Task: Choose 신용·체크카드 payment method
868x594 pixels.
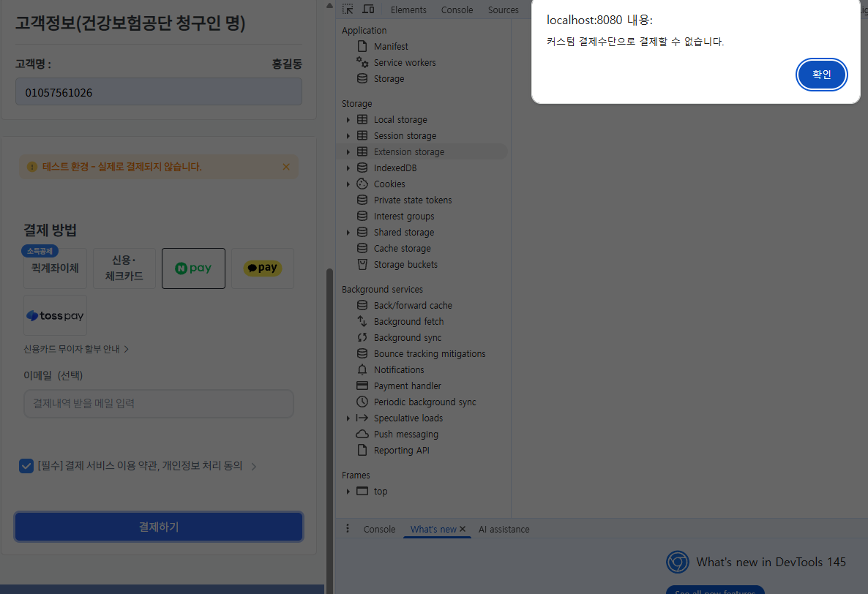Action: (x=124, y=268)
